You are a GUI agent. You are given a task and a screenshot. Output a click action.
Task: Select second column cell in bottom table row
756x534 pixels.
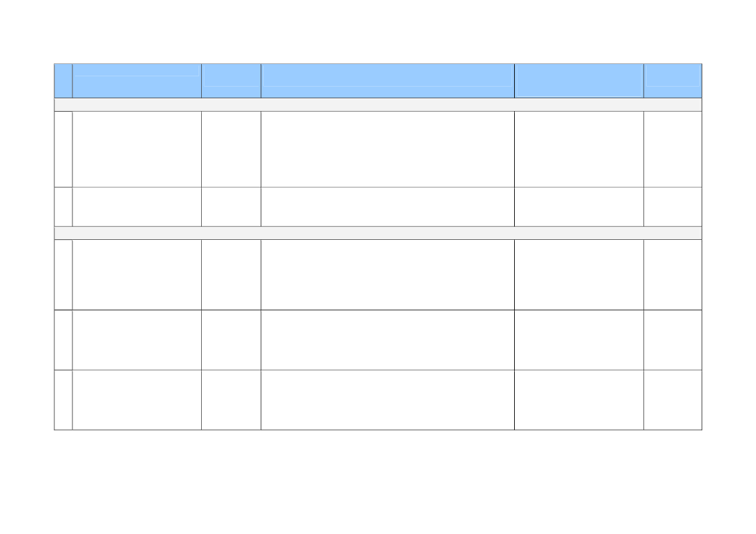click(x=137, y=400)
